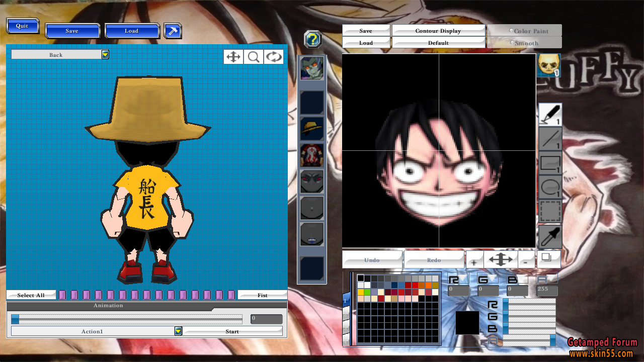The width and height of the screenshot is (644, 362).
Task: Click the Action1 selector field
Action: pyautogui.click(x=93, y=331)
